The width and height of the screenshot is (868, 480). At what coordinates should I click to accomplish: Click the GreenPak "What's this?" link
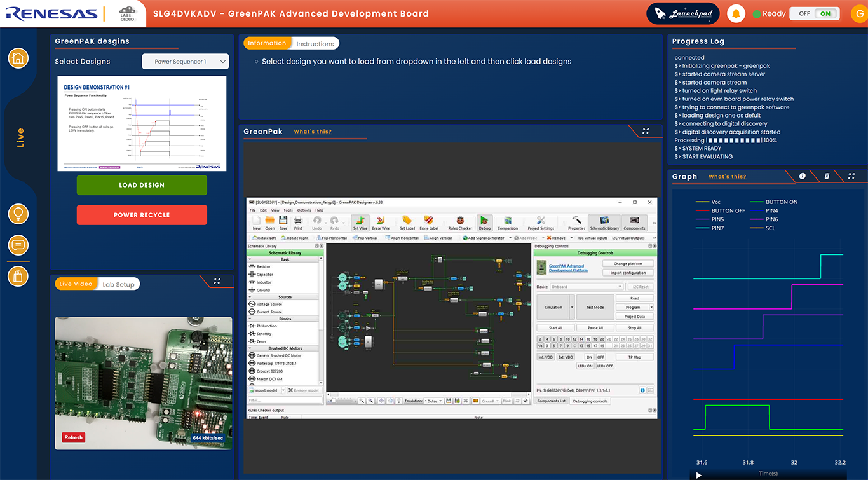[x=313, y=132]
